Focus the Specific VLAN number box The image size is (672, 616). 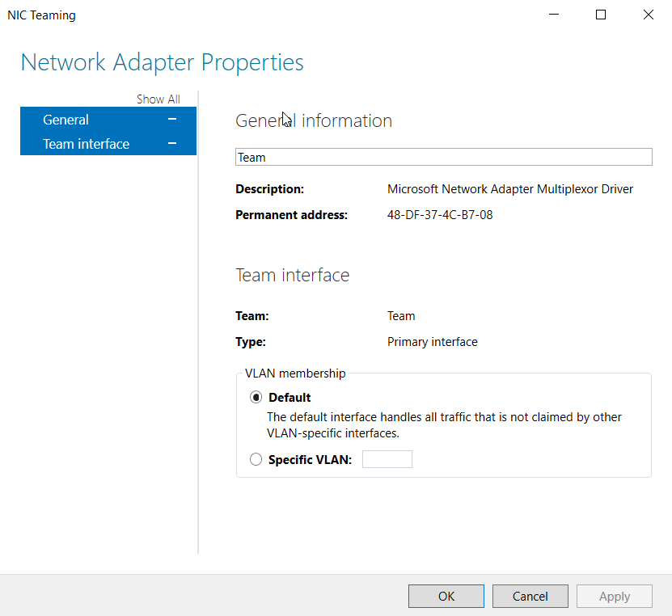tap(387, 458)
